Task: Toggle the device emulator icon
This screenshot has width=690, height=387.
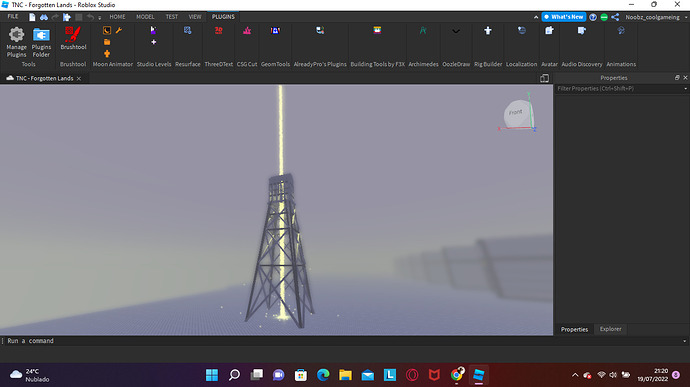Action: coord(544,78)
